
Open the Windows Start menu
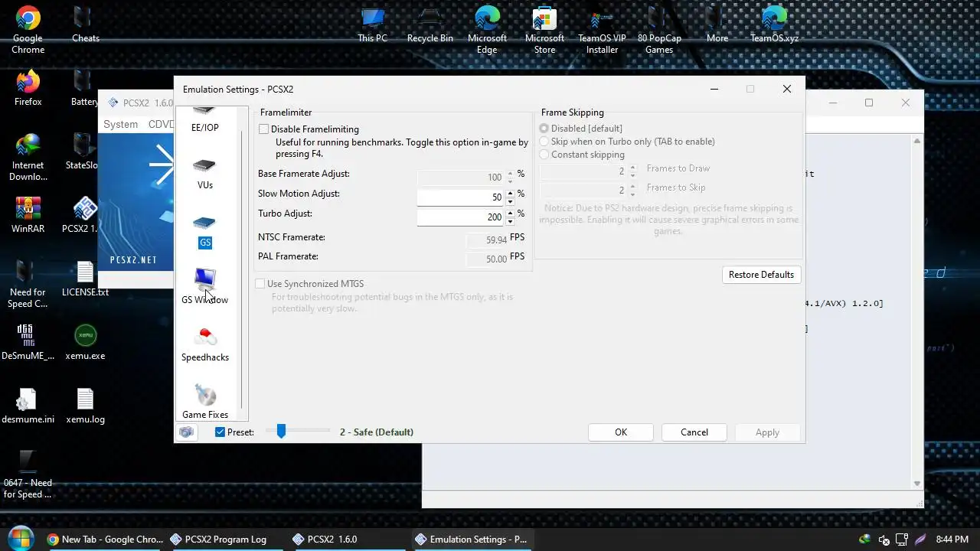21,538
